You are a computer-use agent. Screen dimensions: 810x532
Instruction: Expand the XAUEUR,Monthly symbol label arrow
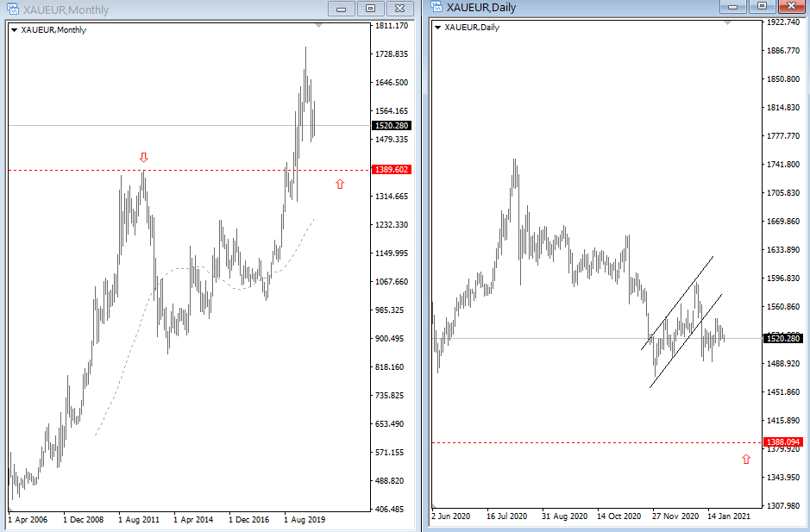pos(15,30)
